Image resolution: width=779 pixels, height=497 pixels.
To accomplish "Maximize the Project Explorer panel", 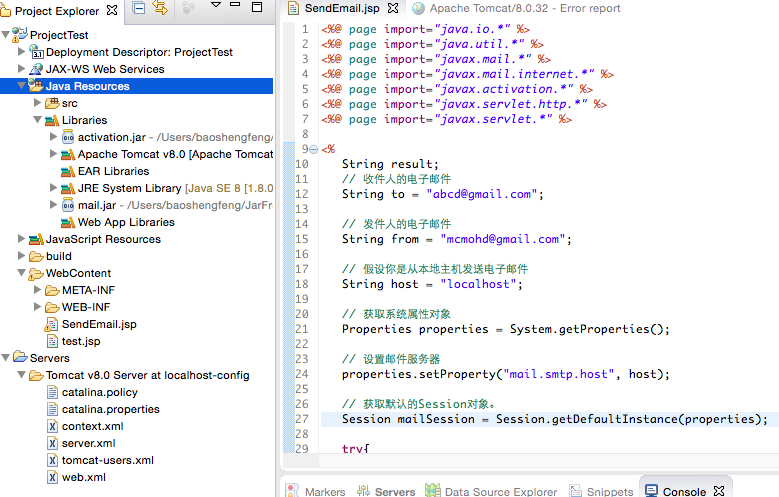I will coord(257,7).
